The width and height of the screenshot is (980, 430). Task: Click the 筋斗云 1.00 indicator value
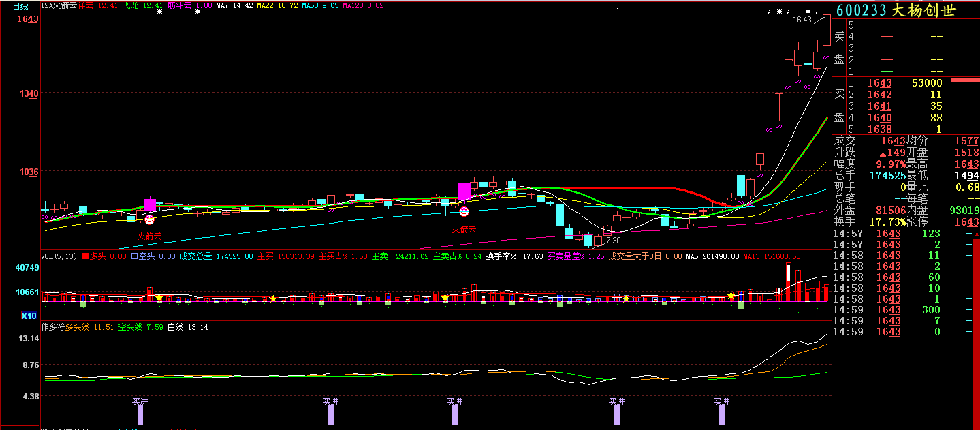coord(190,5)
